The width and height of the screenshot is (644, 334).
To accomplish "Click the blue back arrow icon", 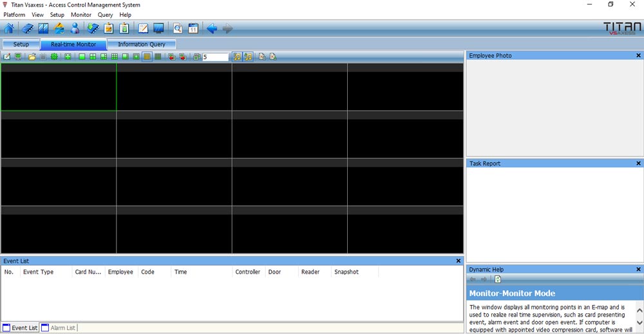I will point(211,28).
